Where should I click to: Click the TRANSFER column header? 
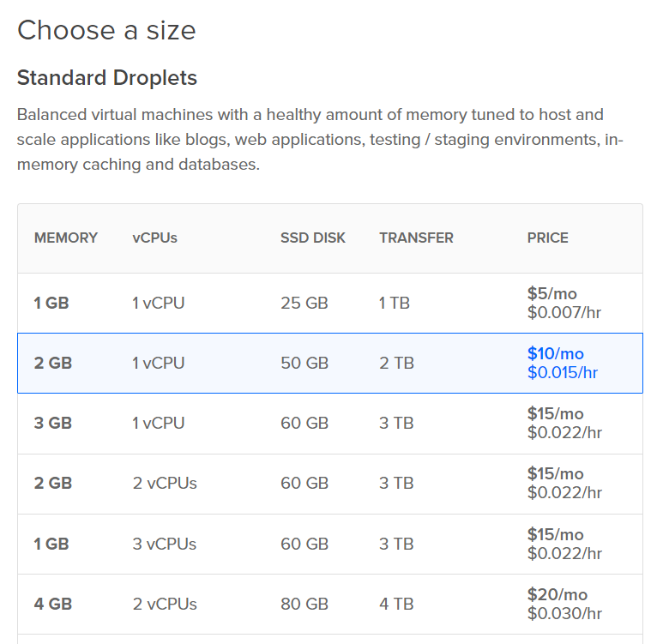click(x=416, y=238)
